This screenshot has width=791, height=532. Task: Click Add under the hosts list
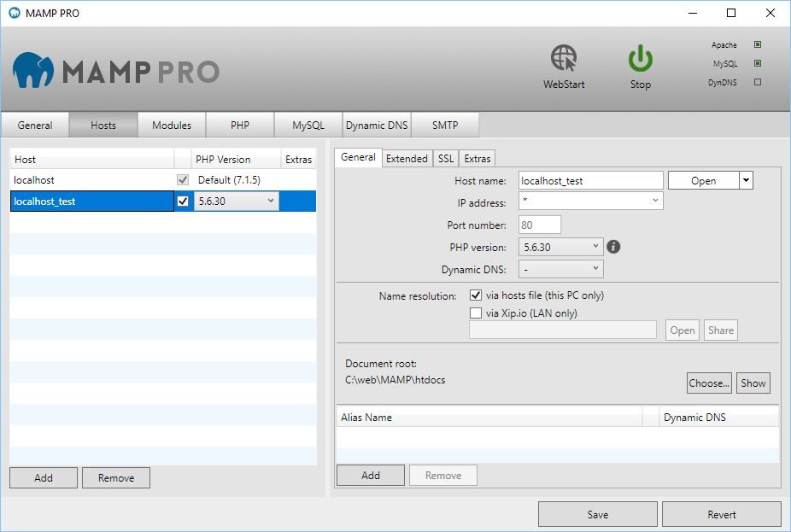point(44,477)
